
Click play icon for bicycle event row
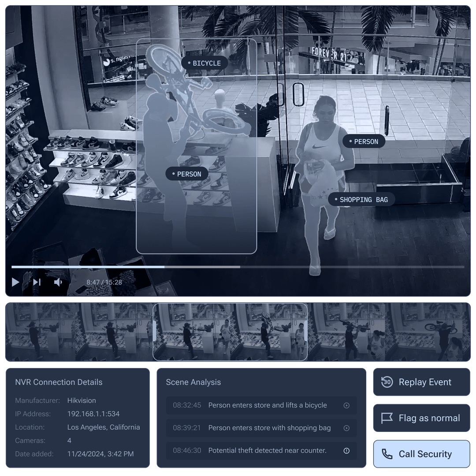click(x=346, y=405)
